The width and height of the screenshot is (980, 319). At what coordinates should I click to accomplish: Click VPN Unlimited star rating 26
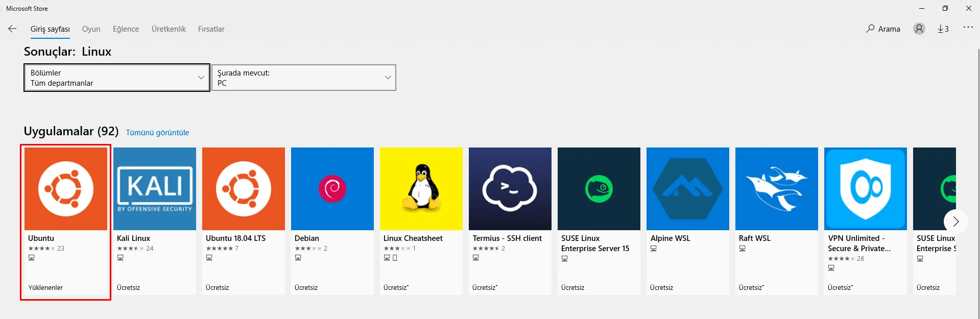846,259
